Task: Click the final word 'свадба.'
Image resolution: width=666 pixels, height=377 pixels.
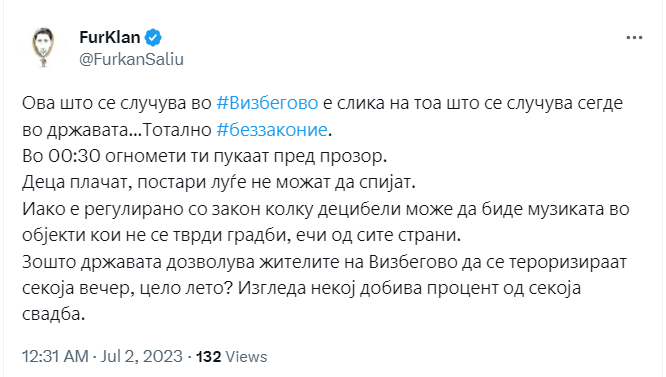Action: pyautogui.click(x=54, y=315)
